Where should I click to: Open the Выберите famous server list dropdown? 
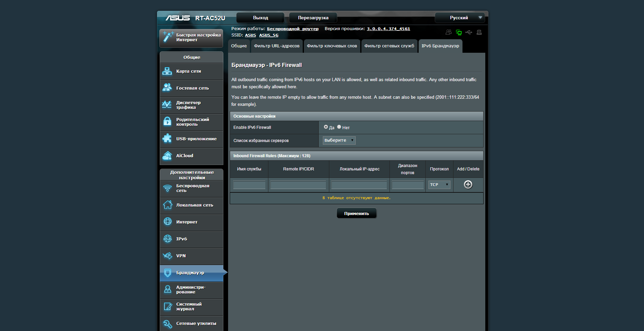click(339, 140)
